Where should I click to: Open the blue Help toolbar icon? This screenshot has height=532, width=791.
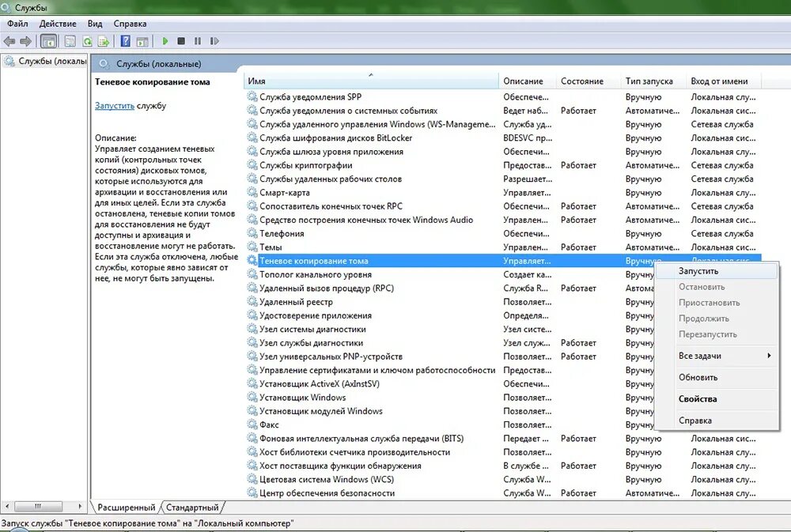click(126, 41)
